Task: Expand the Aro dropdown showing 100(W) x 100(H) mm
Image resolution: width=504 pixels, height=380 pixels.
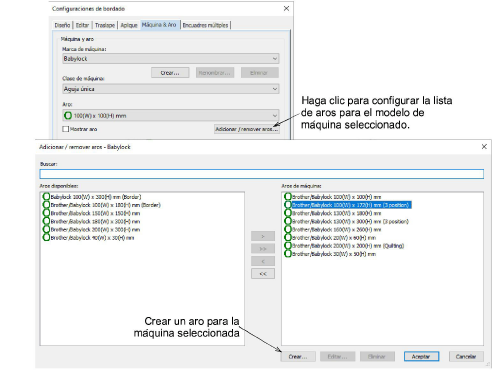Action: pyautogui.click(x=171, y=116)
